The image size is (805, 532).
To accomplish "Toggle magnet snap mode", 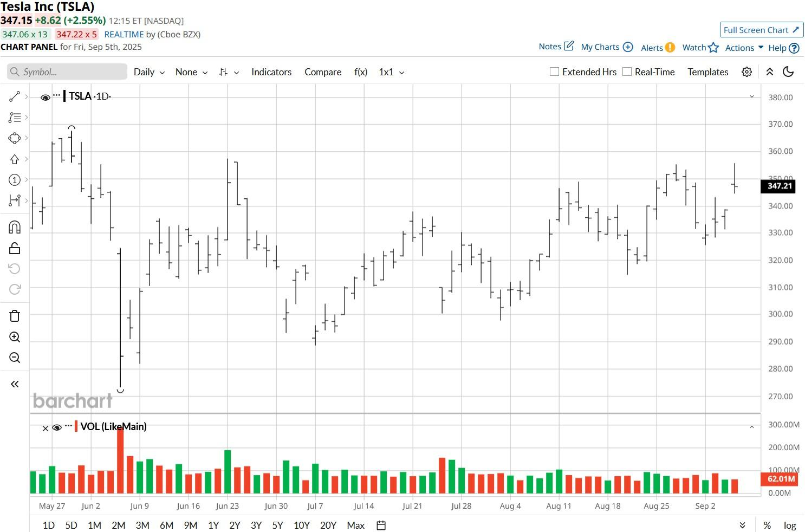I will coord(15,227).
